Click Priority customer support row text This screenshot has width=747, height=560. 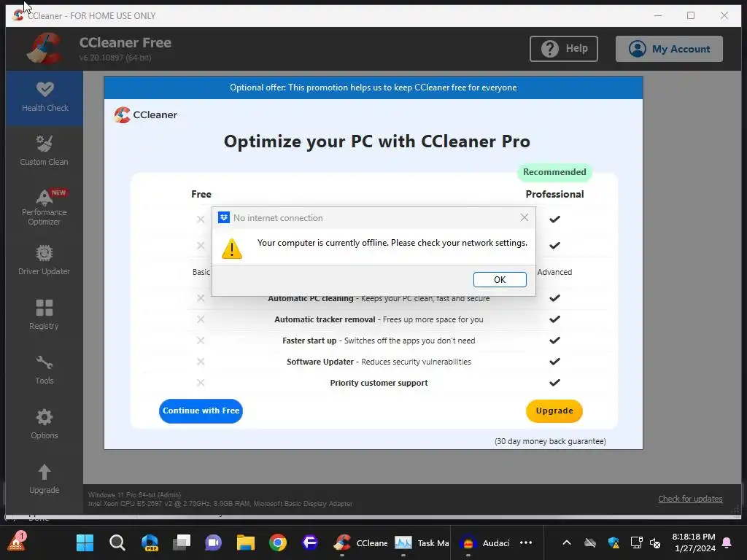coord(379,383)
